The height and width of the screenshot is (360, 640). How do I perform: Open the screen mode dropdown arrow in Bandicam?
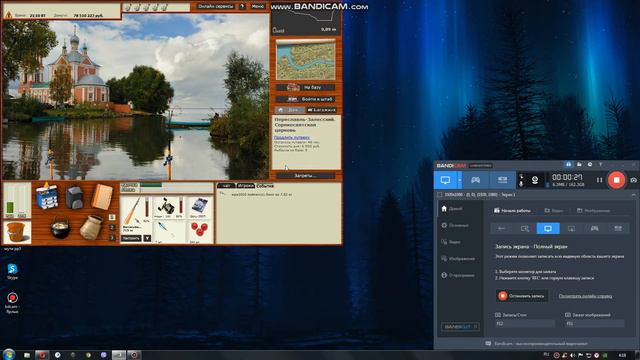pos(460,180)
